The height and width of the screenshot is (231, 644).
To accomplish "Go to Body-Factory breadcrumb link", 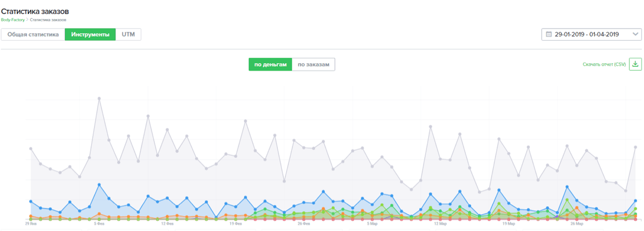I will click(13, 19).
